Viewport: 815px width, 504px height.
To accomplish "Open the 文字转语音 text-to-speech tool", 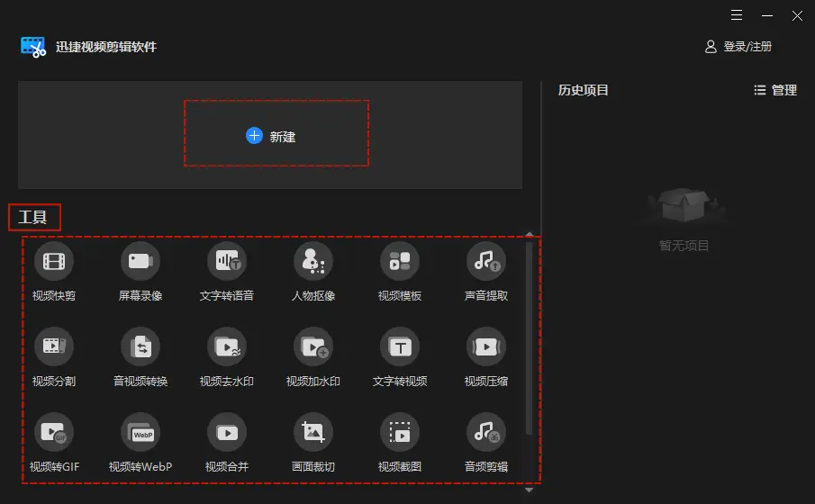I will (x=227, y=271).
